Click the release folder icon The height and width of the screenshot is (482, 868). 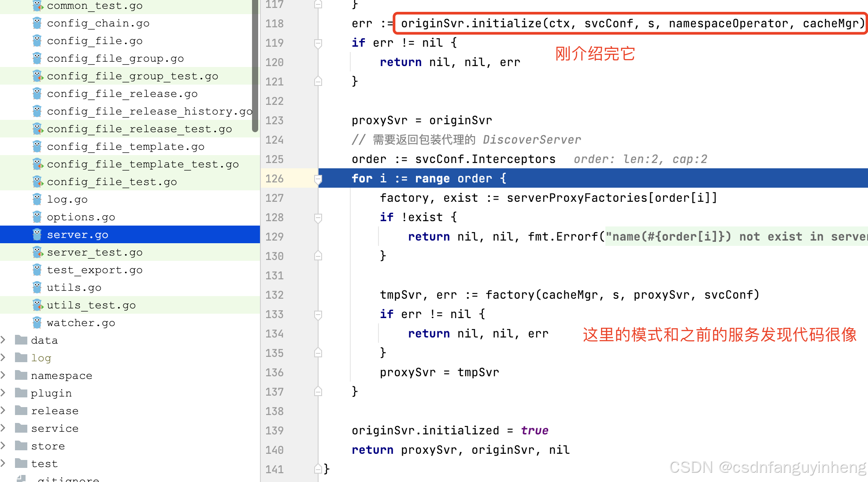pyautogui.click(x=21, y=410)
